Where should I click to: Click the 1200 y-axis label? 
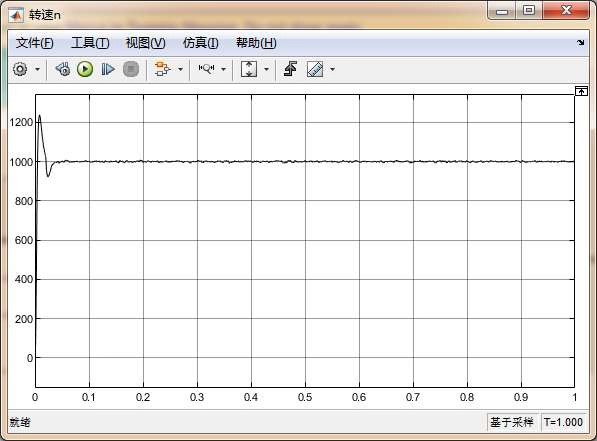(x=21, y=122)
